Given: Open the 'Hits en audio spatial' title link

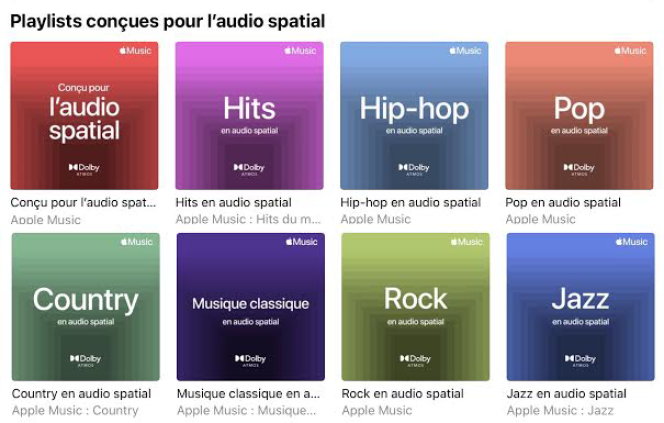Looking at the screenshot, I should point(233,202).
